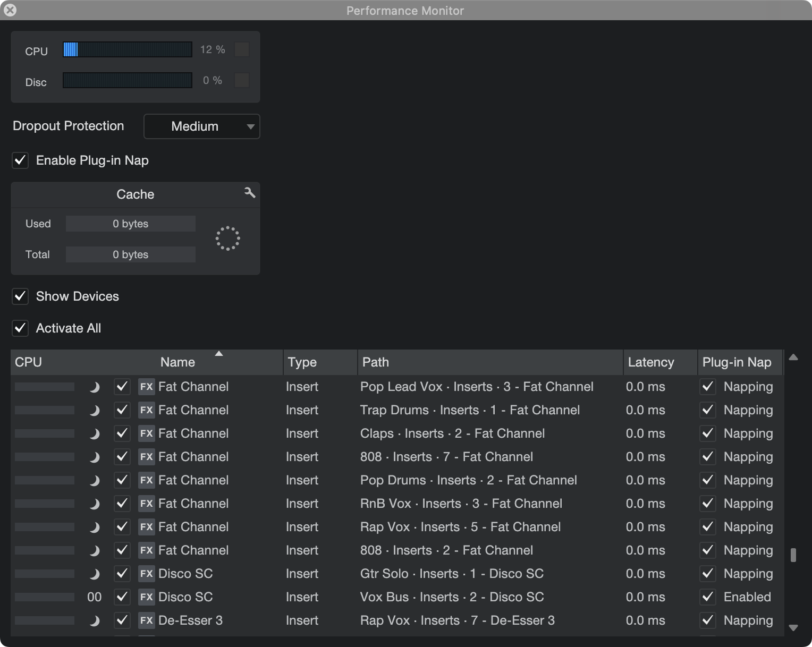
Task: Sort the device list by Type column
Action: 320,362
